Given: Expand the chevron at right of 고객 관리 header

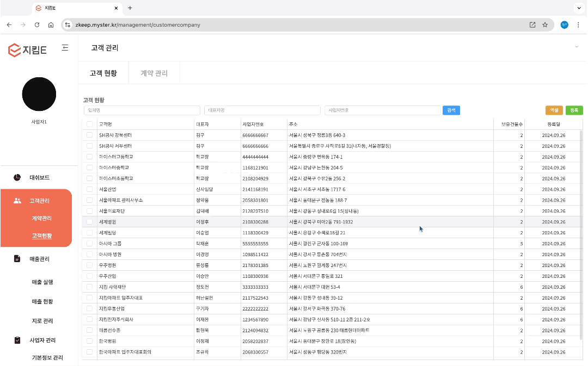Looking at the screenshot, I should 577,47.
